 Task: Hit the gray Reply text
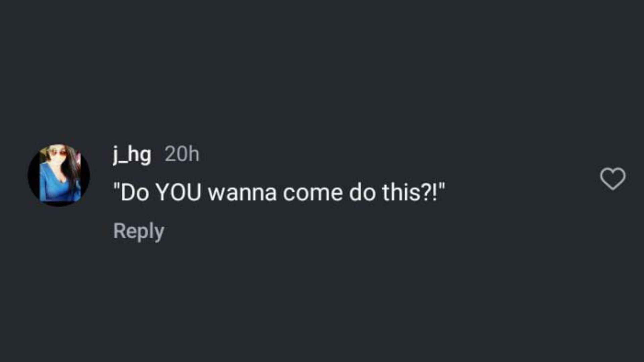pos(139,231)
